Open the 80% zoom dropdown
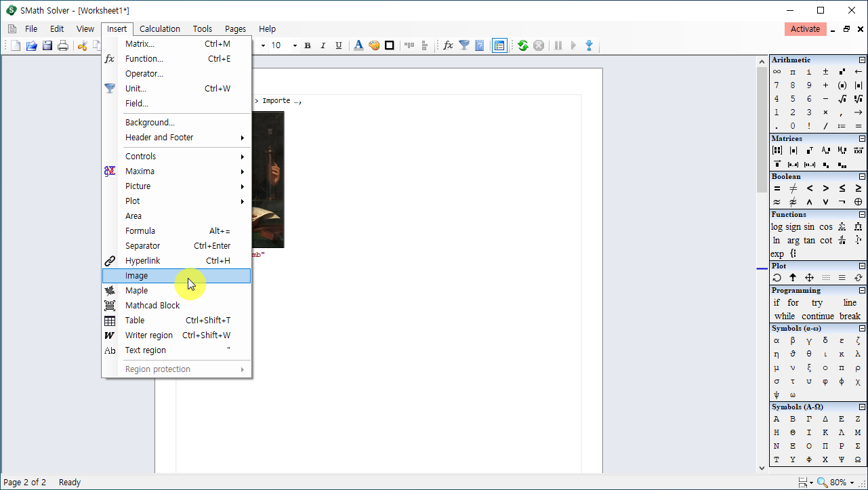The width and height of the screenshot is (868, 490). tap(852, 483)
